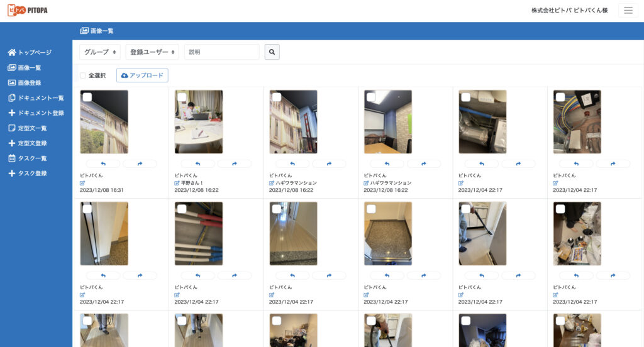Image resolution: width=644 pixels, height=347 pixels.
Task: Rotate left the red bridge mural image
Action: 292,164
